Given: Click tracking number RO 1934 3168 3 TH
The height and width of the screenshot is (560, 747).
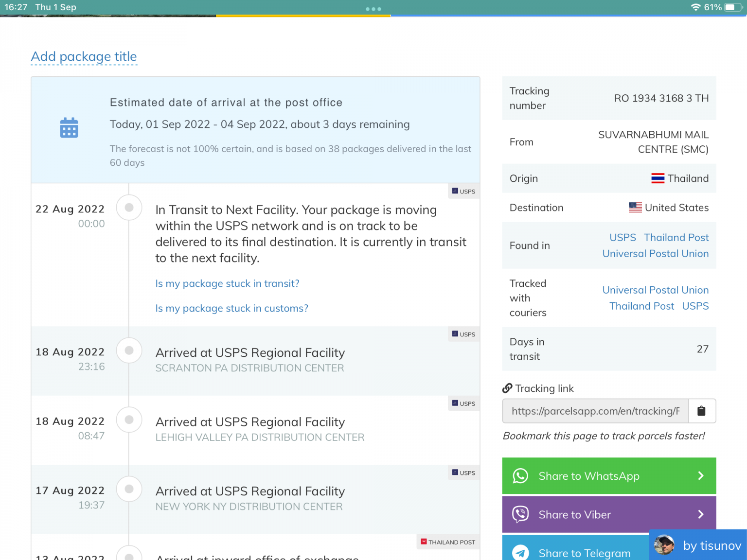Looking at the screenshot, I should pos(661,98).
